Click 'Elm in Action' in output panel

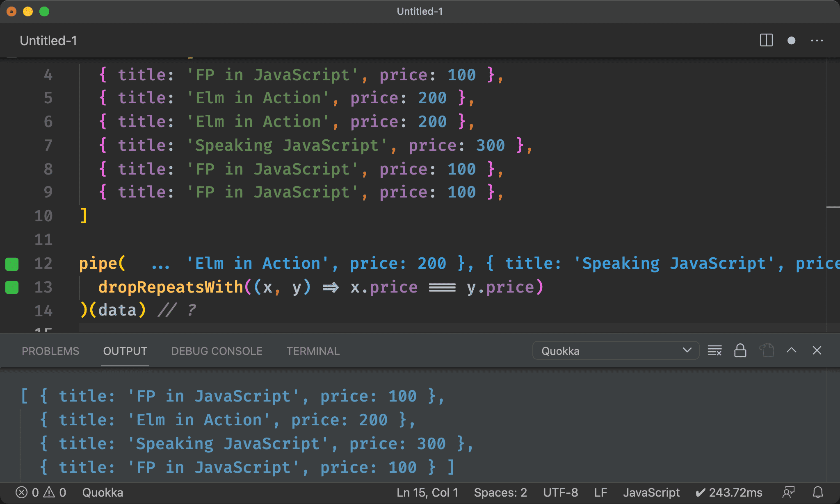click(199, 420)
